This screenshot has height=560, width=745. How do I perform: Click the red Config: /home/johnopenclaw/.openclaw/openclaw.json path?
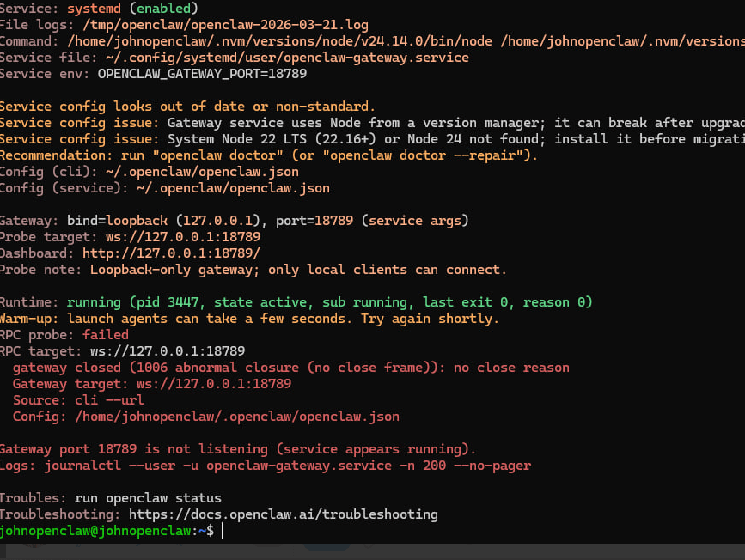click(236, 417)
